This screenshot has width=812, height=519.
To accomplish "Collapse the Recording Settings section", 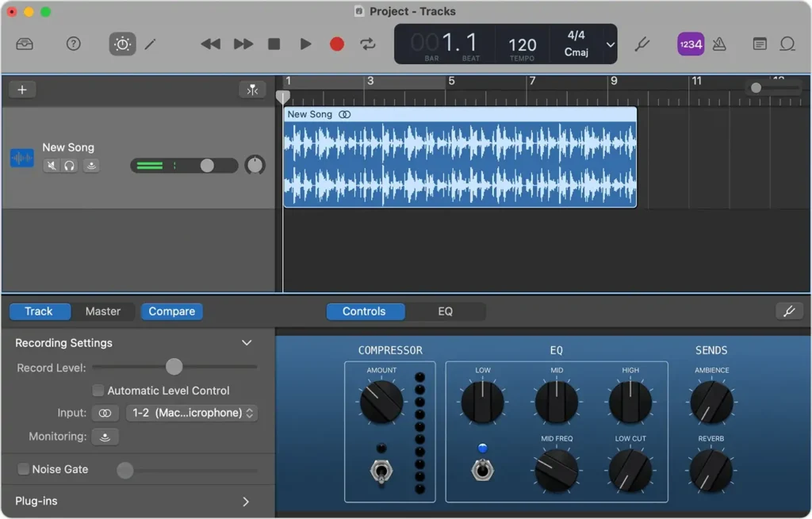I will click(x=247, y=343).
